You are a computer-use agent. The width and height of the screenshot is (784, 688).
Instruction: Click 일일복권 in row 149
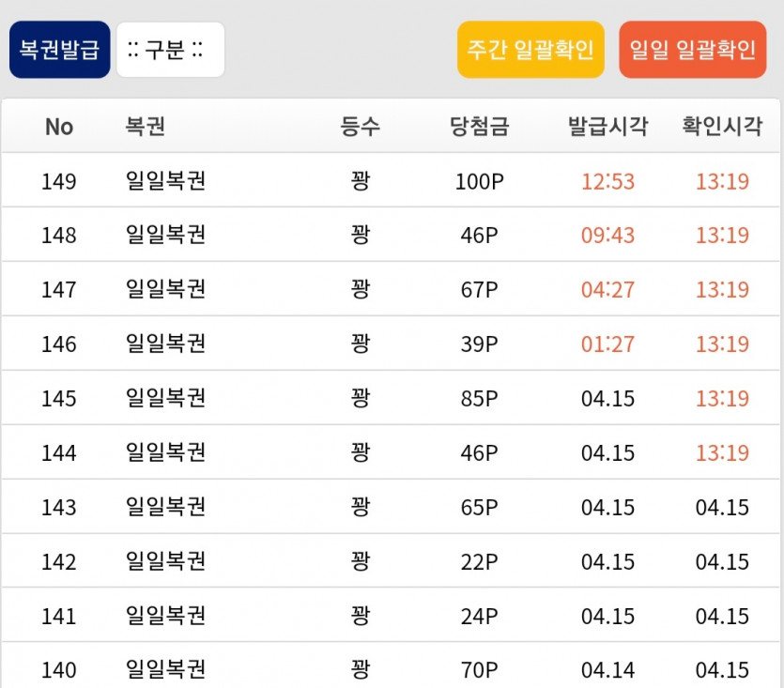click(165, 180)
